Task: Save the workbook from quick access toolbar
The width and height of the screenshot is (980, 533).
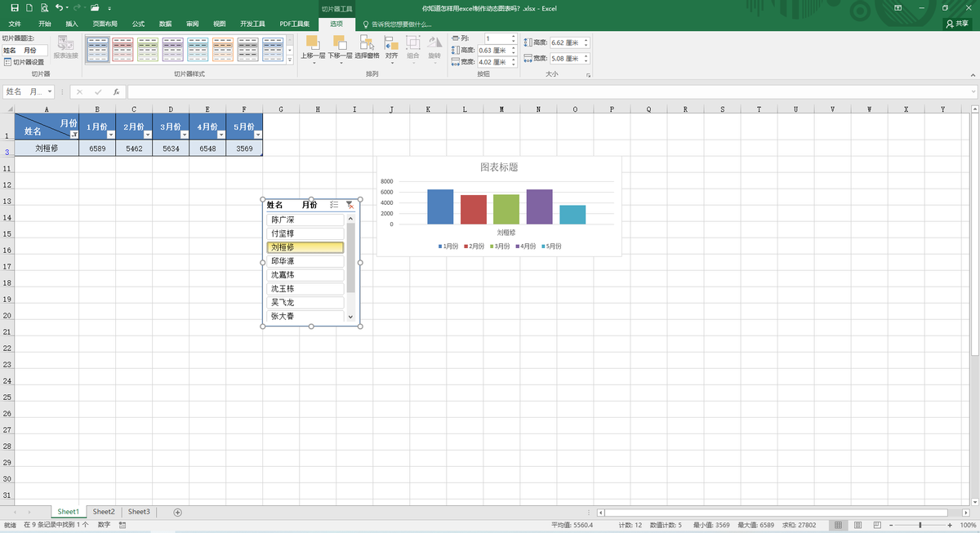Action: click(x=16, y=7)
